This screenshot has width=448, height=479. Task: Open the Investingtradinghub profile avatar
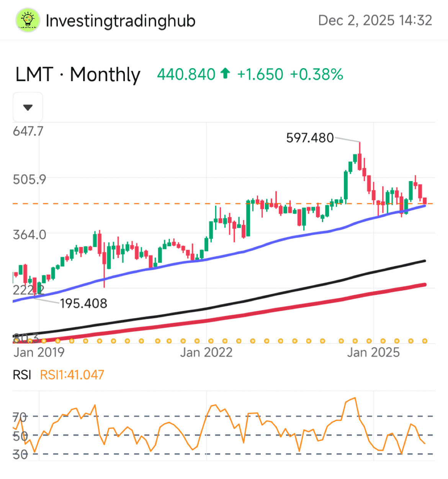coord(28,20)
